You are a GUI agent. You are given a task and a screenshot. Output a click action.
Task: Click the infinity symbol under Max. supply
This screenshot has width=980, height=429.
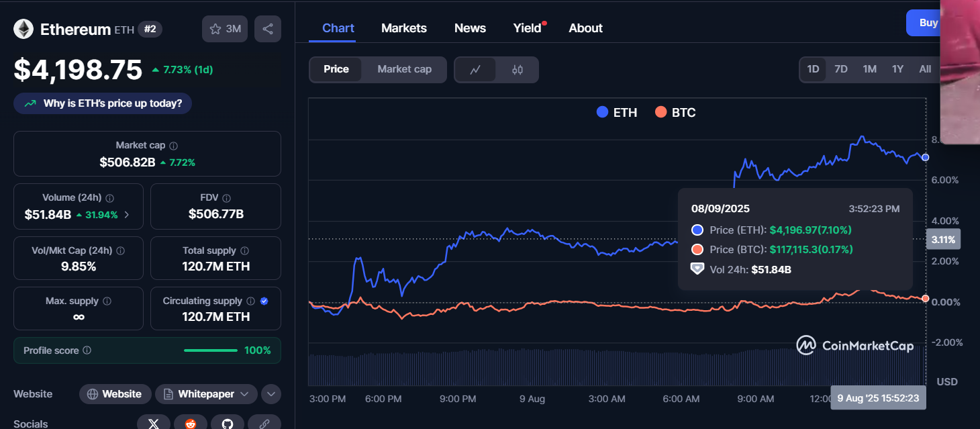coord(79,317)
